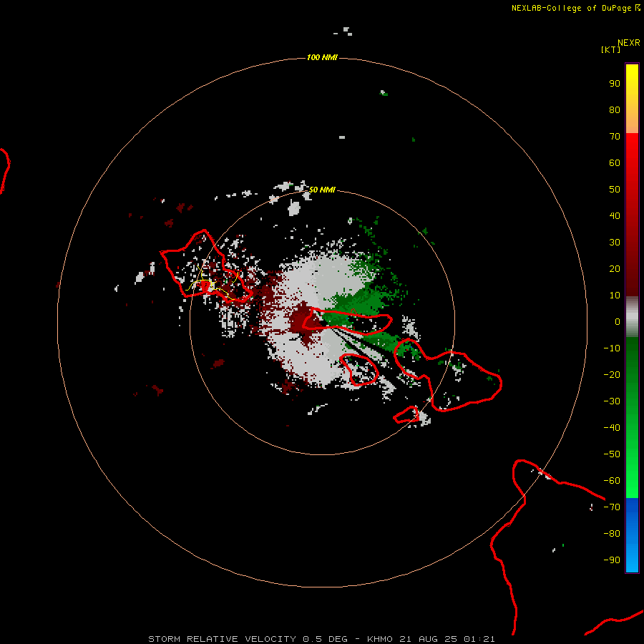Click the -20 value on velocity scale
This screenshot has width=644, height=644.
click(612, 374)
